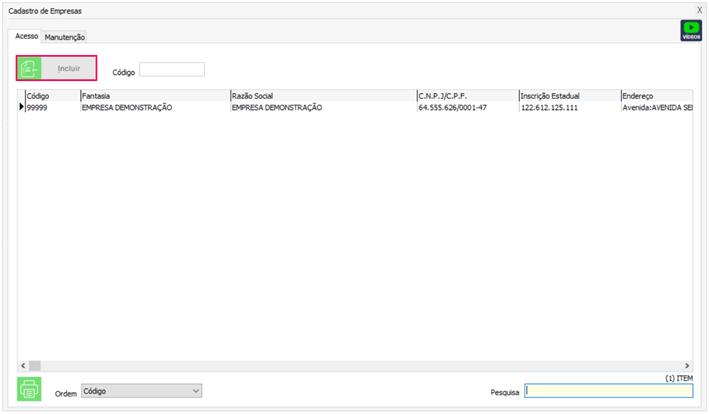Click the green printer icon
The height and width of the screenshot is (414, 709).
30,390
